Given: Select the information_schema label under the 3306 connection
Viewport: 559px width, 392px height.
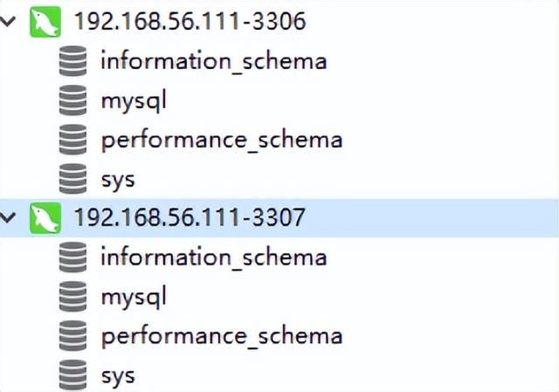Looking at the screenshot, I should click(x=213, y=61).
